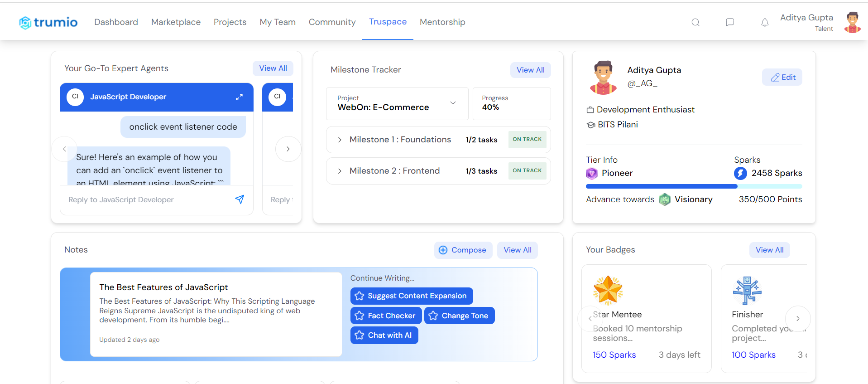Run the Fact Checker
Image resolution: width=868 pixels, height=384 pixels.
(x=386, y=316)
